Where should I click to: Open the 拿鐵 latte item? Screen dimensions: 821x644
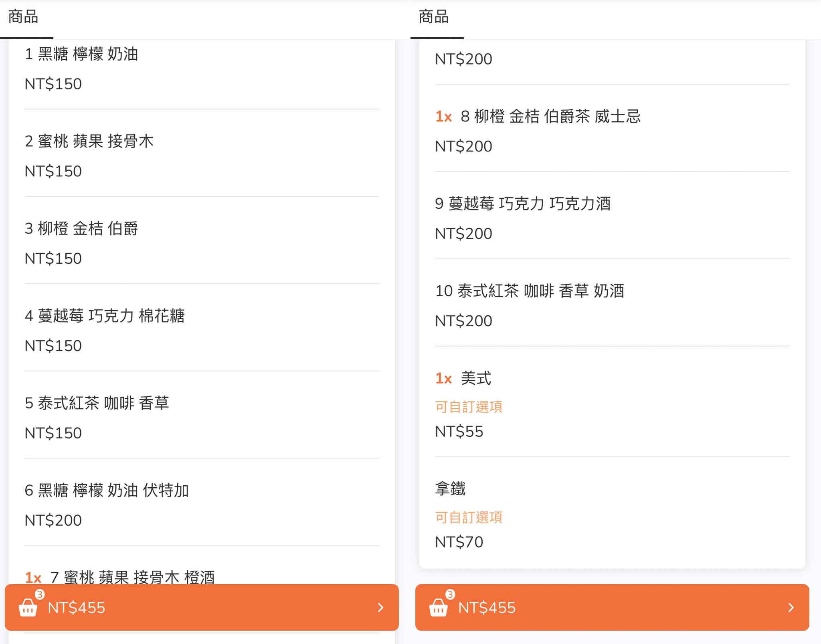(x=450, y=489)
